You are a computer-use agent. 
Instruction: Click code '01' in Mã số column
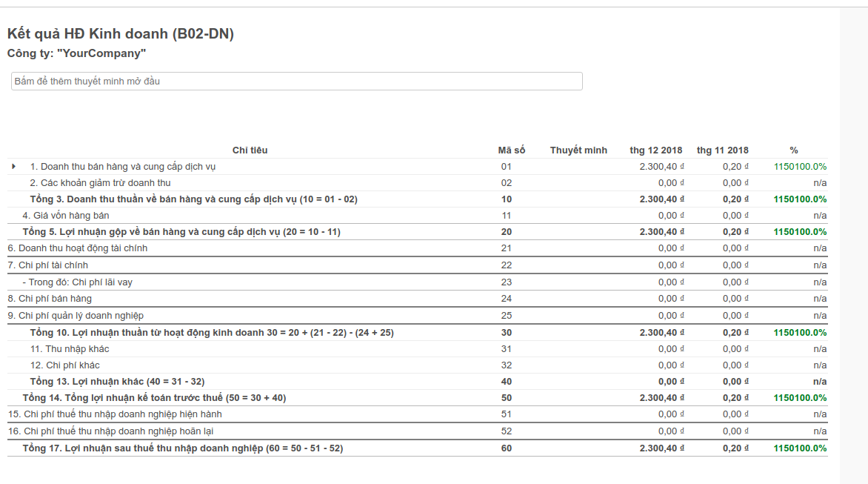[x=506, y=166]
